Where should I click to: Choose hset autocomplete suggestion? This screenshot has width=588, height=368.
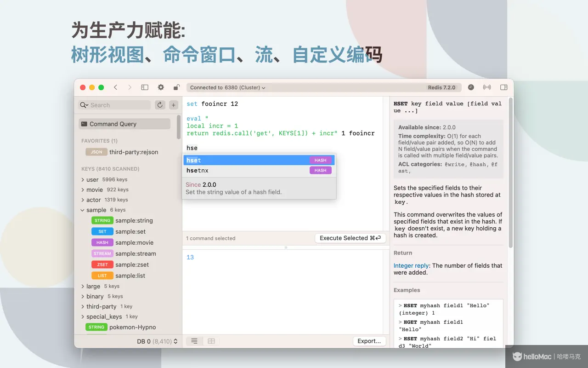(259, 160)
